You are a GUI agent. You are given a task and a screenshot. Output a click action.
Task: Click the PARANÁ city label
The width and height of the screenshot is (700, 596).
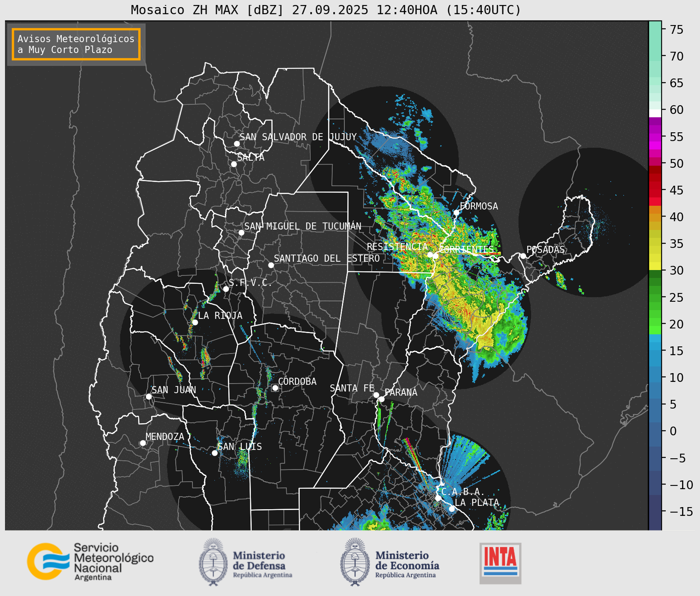[401, 392]
